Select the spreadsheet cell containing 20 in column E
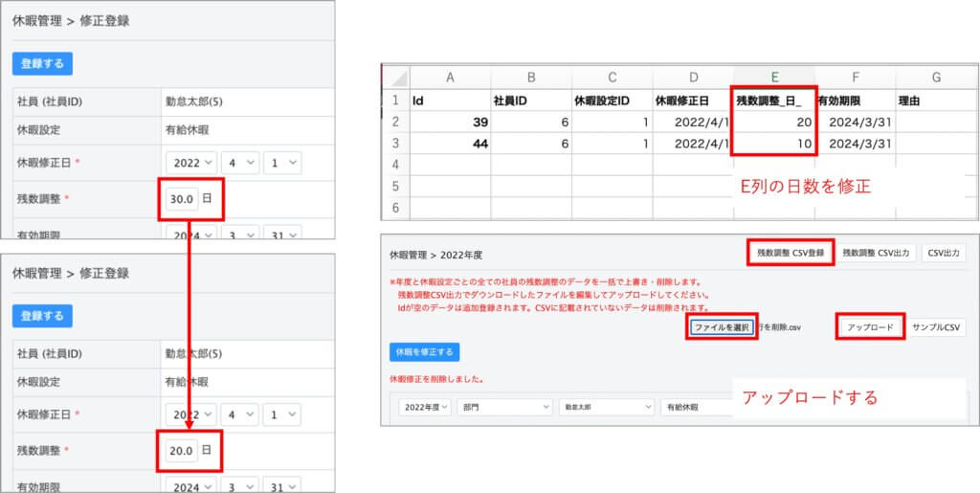 (x=774, y=122)
